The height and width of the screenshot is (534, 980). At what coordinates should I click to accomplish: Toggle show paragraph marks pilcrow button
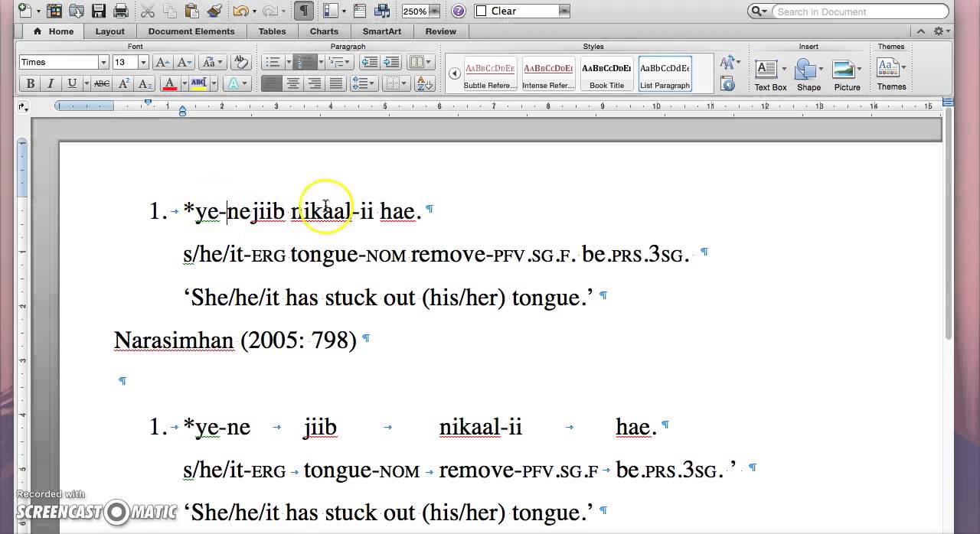(x=304, y=11)
